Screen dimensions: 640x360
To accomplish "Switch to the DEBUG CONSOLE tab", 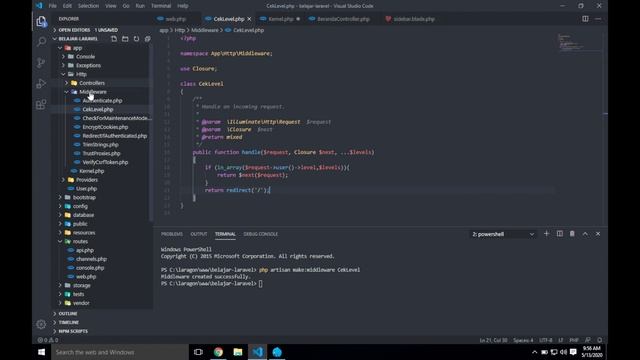I will tap(261, 234).
